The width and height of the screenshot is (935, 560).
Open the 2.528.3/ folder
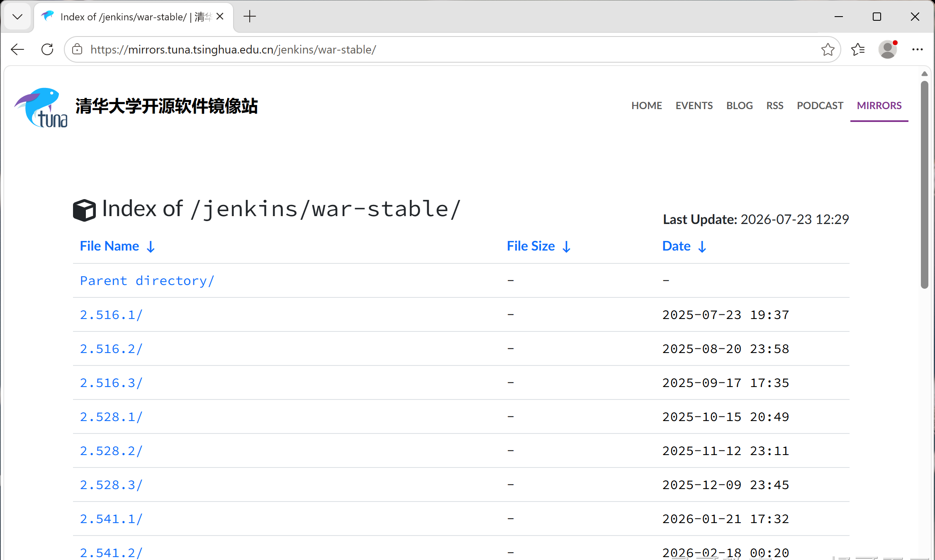[x=111, y=485]
